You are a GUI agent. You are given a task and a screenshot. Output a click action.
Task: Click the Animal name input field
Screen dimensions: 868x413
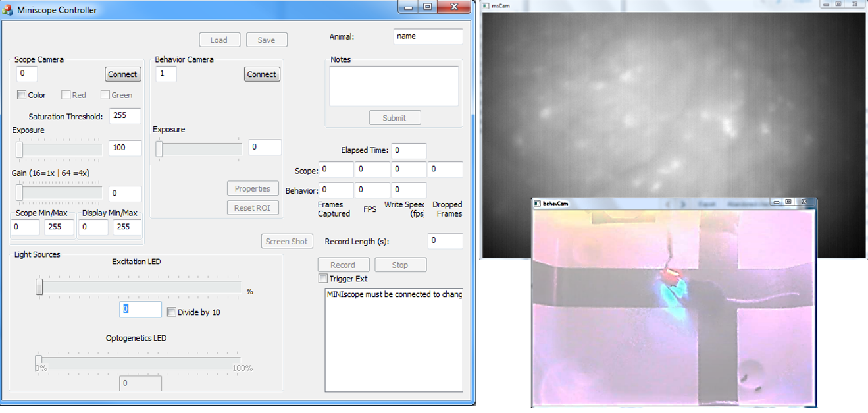[x=428, y=37]
